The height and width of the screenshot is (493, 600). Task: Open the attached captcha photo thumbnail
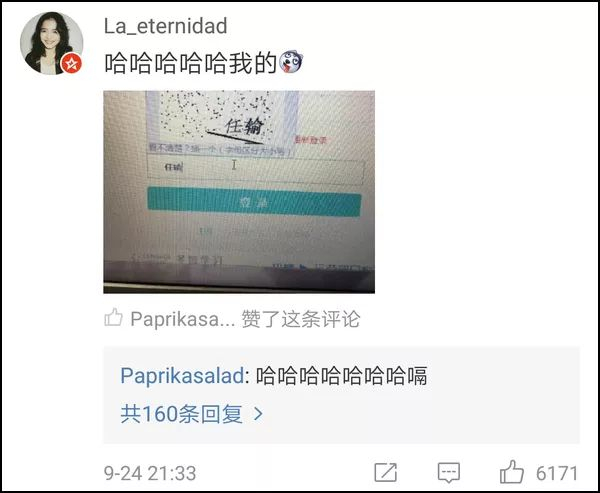pyautogui.click(x=239, y=192)
